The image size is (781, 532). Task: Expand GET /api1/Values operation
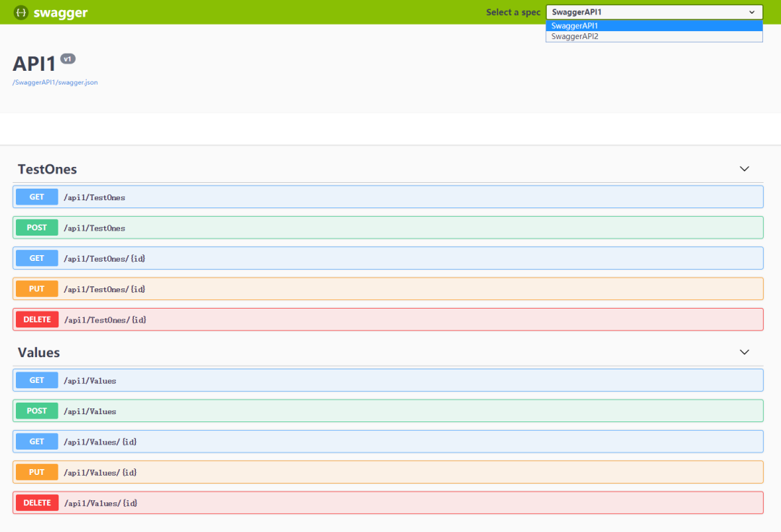388,380
